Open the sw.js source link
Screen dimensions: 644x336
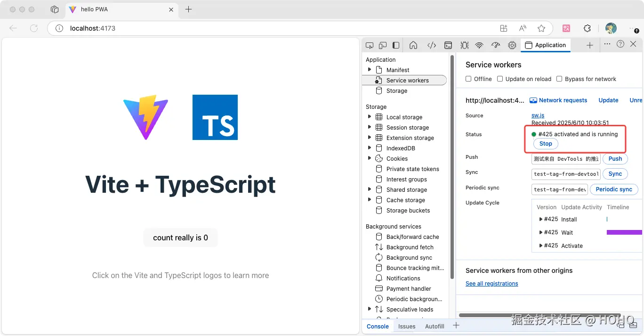tap(538, 115)
